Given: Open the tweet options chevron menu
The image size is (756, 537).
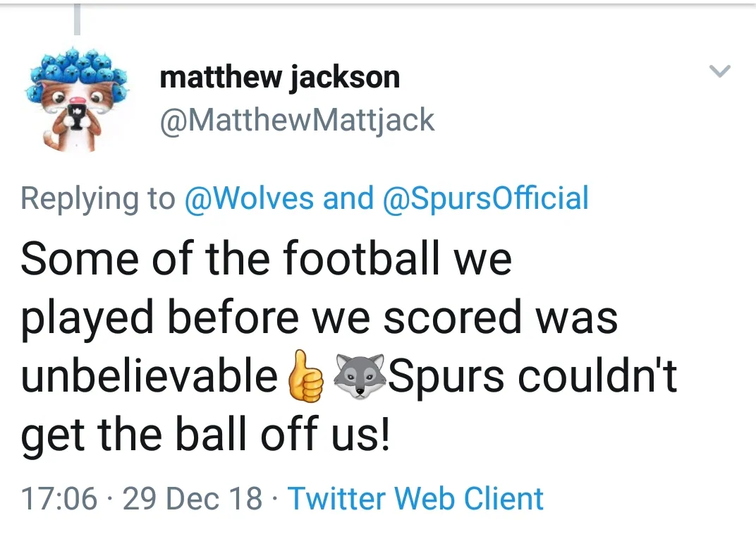Looking at the screenshot, I should pyautogui.click(x=719, y=71).
